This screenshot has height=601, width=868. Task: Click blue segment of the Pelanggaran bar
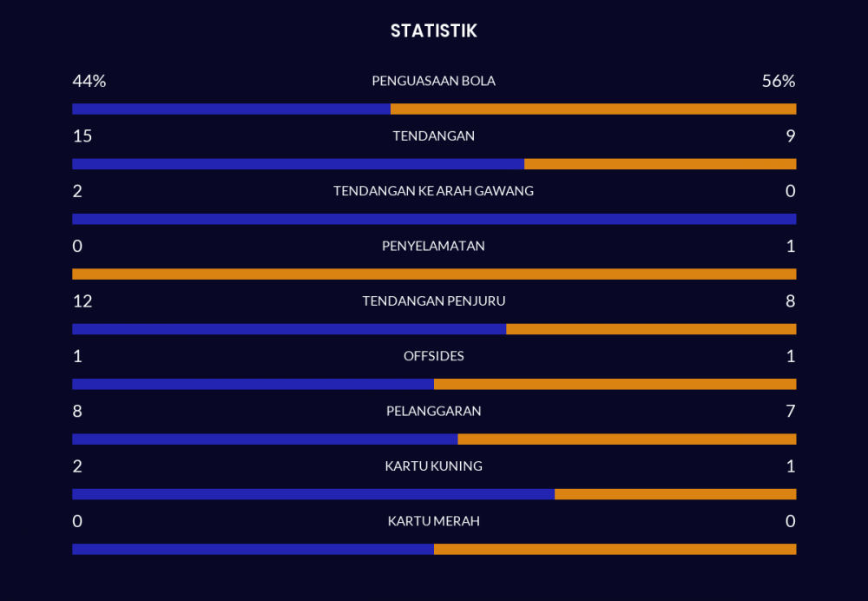coord(265,439)
